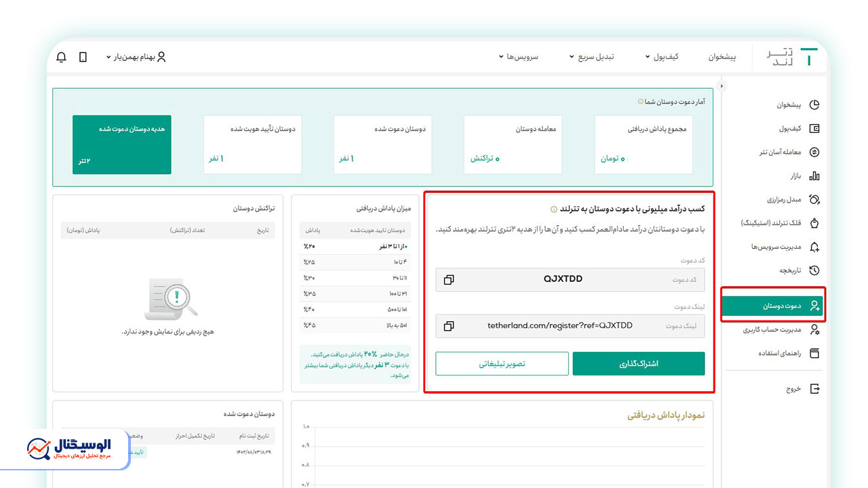Viewport: 868px width, 488px height.
Task: Select مبدل رمزارزی in the sidebar
Action: pyautogui.click(x=783, y=199)
